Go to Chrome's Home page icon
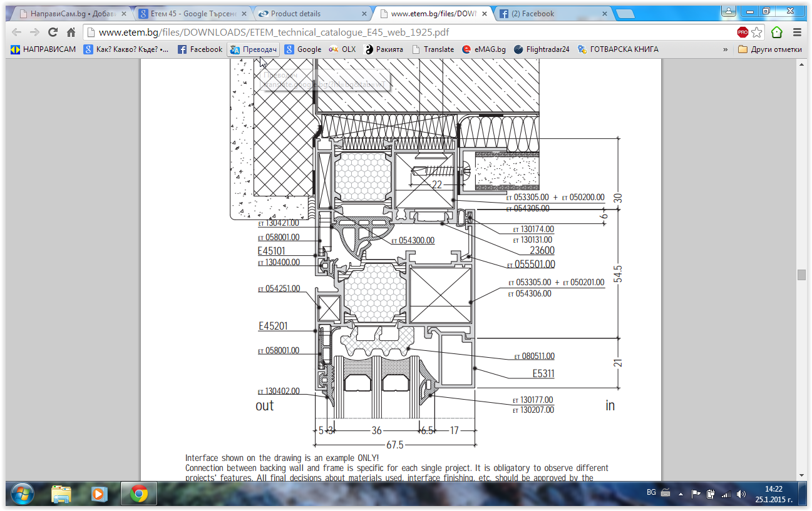The height and width of the screenshot is (511, 812). pyautogui.click(x=71, y=33)
